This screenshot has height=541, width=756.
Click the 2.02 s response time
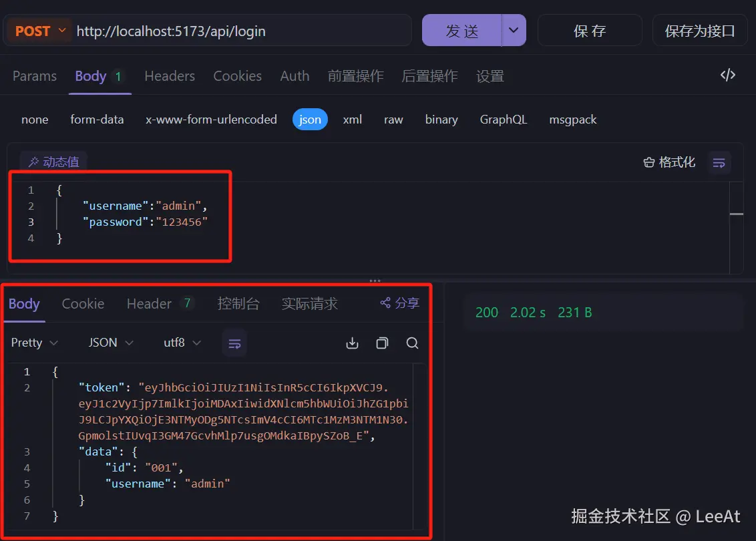[x=528, y=313]
